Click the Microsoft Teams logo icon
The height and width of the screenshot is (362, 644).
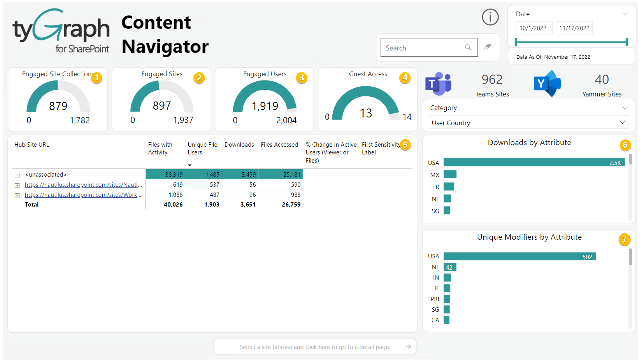click(438, 84)
